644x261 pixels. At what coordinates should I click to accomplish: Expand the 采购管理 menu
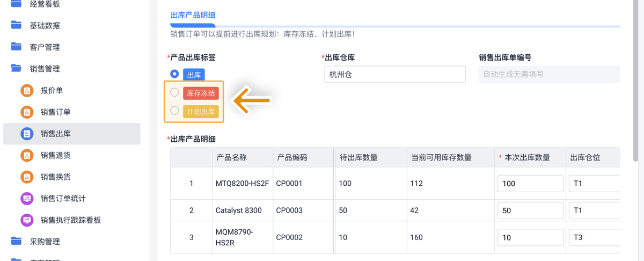pyautogui.click(x=45, y=242)
